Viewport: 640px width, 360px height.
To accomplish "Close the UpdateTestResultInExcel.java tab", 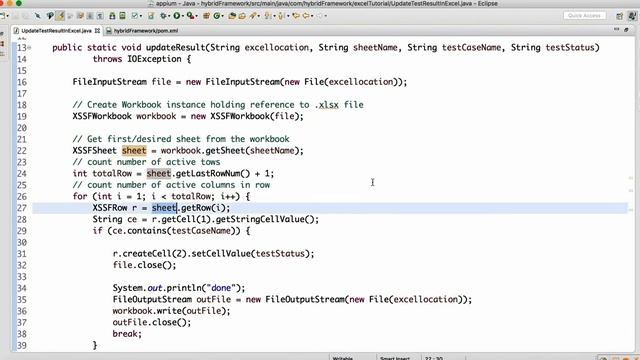I will pyautogui.click(x=97, y=31).
